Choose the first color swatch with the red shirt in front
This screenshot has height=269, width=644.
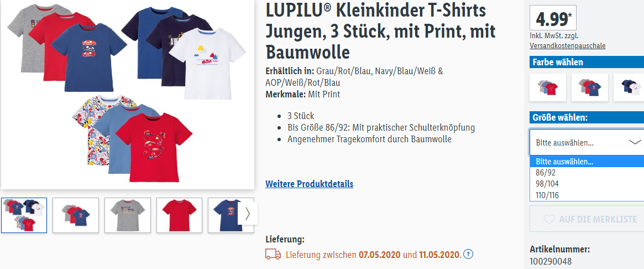pos(548,87)
